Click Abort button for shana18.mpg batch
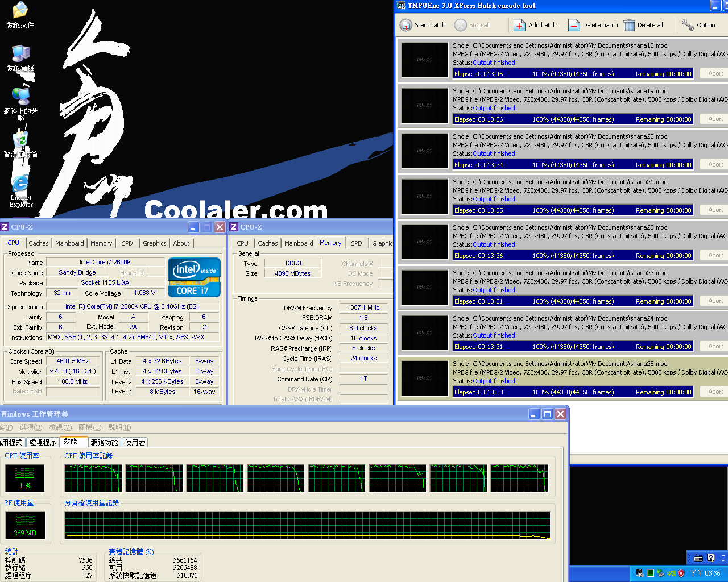 (x=715, y=73)
